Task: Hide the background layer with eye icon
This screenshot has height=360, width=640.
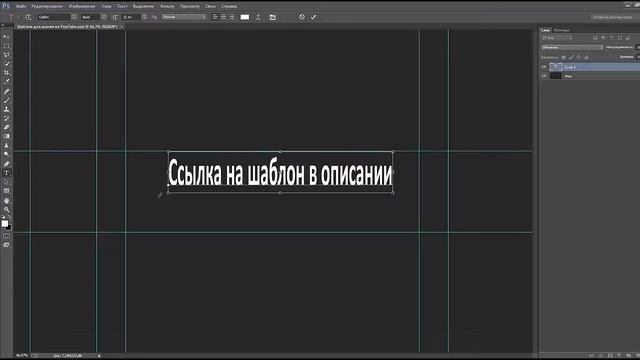Action: [x=544, y=76]
